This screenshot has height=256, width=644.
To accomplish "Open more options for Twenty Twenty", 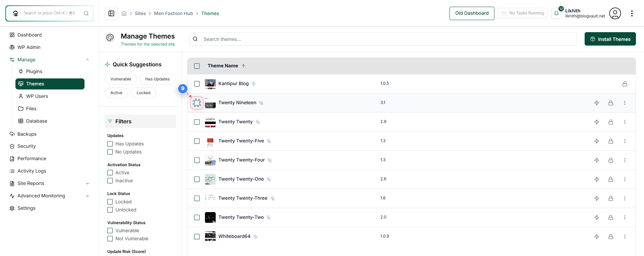I will pyautogui.click(x=625, y=122).
